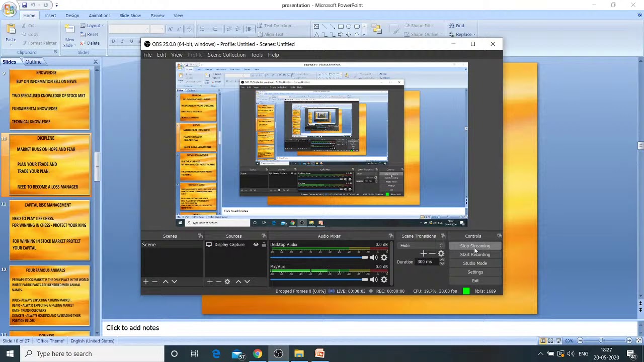Viewport: 644px width, 362px height.
Task: Pop out the Scenes dock
Action: [200, 236]
